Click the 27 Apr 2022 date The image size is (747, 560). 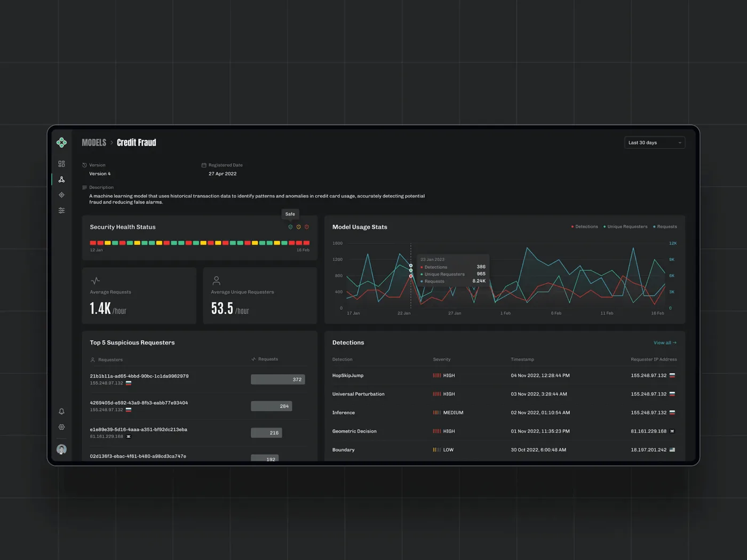[x=222, y=174]
